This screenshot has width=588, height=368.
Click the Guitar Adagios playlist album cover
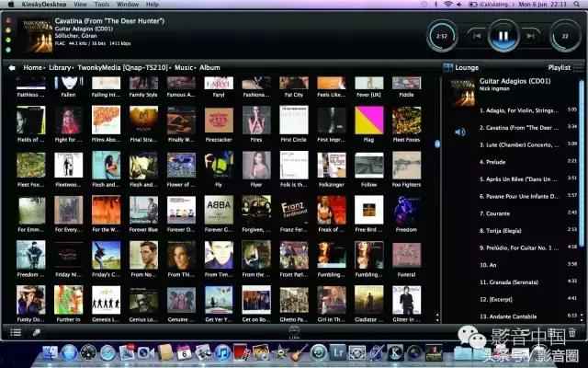462,92
